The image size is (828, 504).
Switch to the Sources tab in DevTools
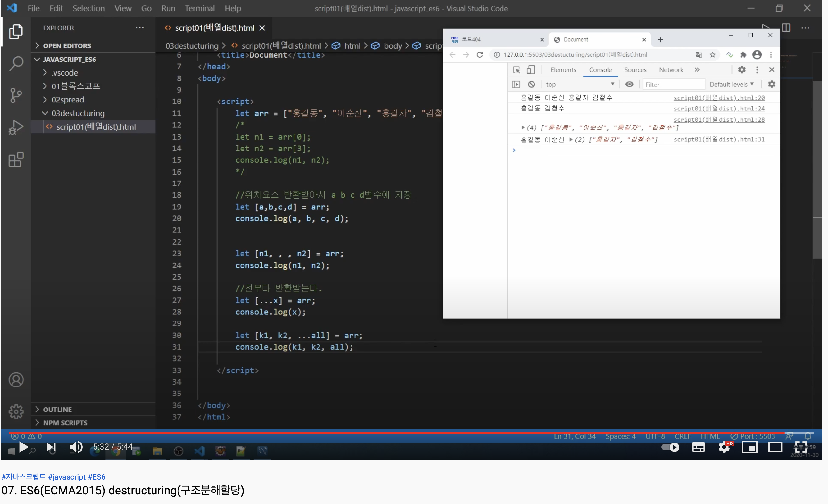click(x=635, y=70)
